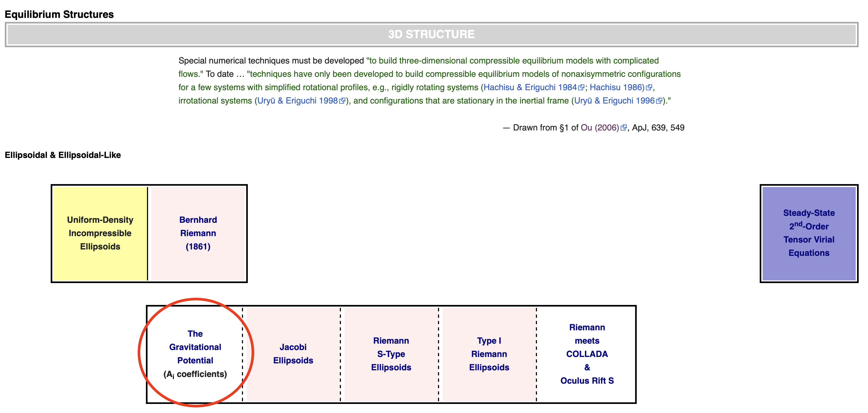Click external-link icon after Hachisu & Eriguchi 1984
The image size is (868, 413).
pos(581,88)
